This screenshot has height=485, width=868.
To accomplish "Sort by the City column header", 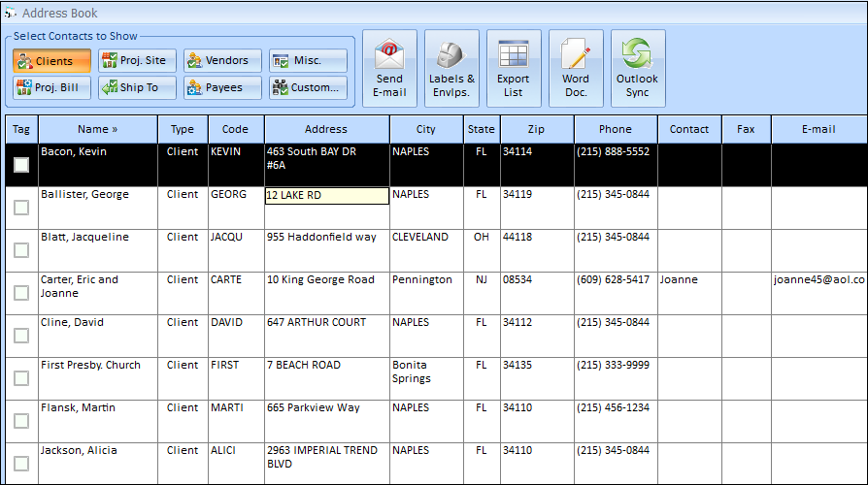I will [x=425, y=129].
